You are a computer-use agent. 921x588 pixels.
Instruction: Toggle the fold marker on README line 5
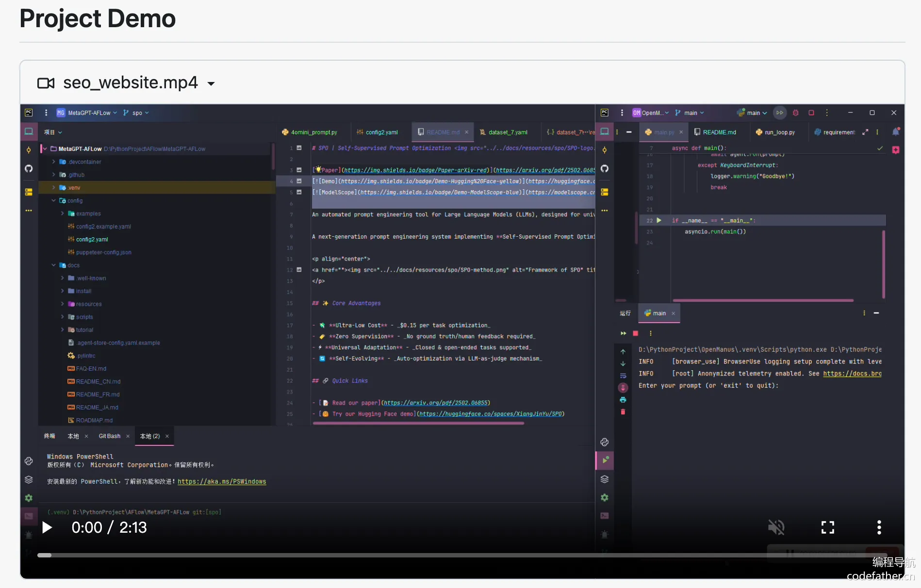pos(299,192)
